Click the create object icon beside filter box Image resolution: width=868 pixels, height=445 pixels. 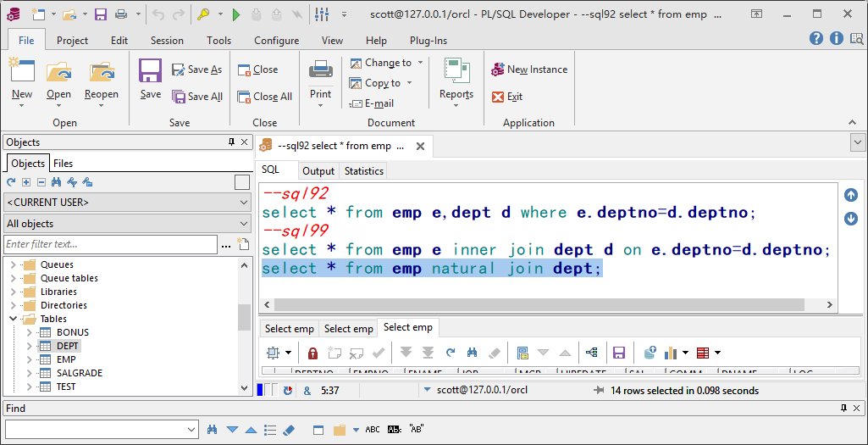242,244
